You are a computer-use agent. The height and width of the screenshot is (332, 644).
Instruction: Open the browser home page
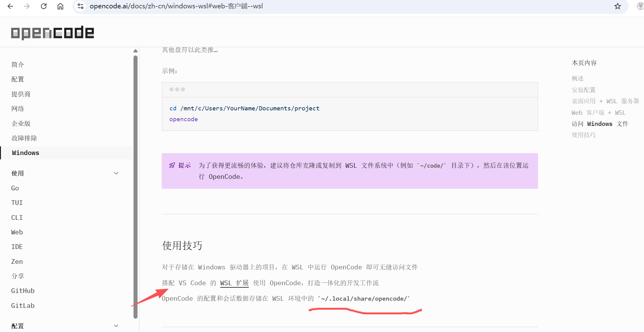60,6
